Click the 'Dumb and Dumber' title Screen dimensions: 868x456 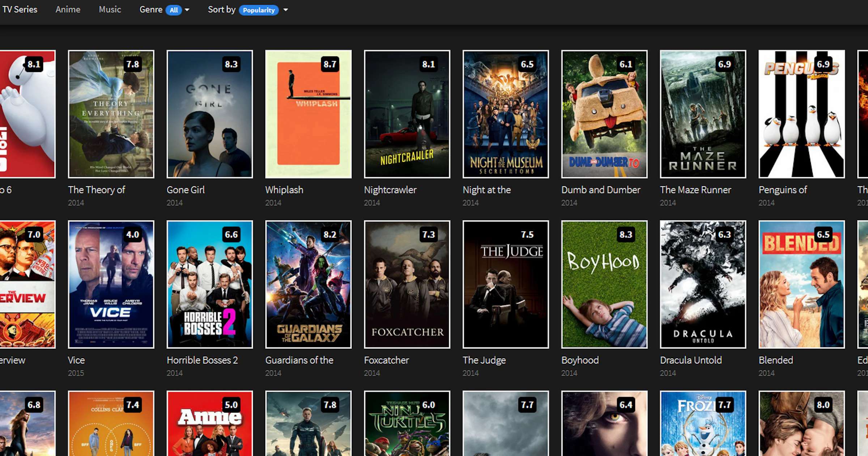601,190
